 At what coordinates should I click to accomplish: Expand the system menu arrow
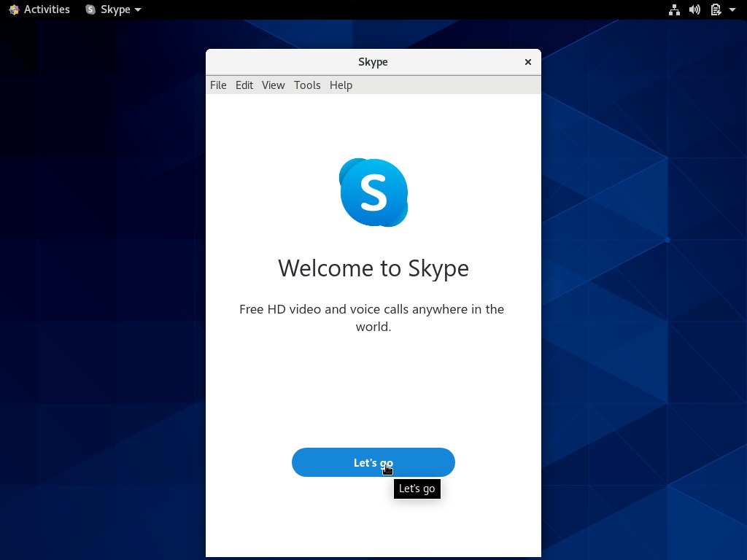pyautogui.click(x=732, y=9)
